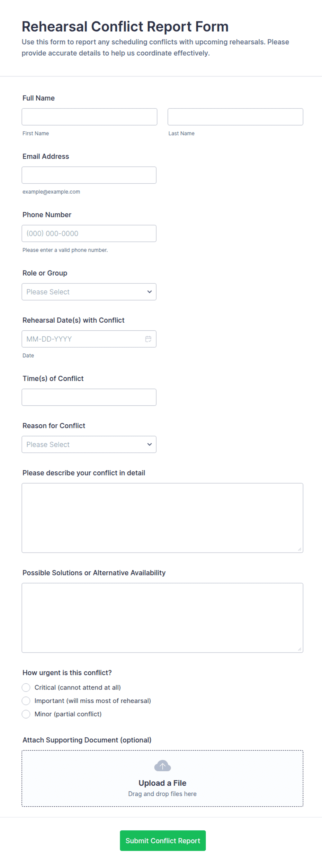Click the conflict description text area
The image size is (322, 868).
point(162,518)
